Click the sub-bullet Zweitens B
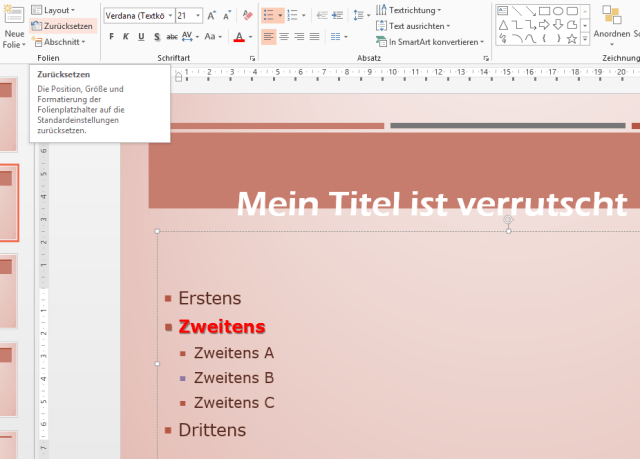Image resolution: width=640 pixels, height=459 pixels. coord(234,378)
